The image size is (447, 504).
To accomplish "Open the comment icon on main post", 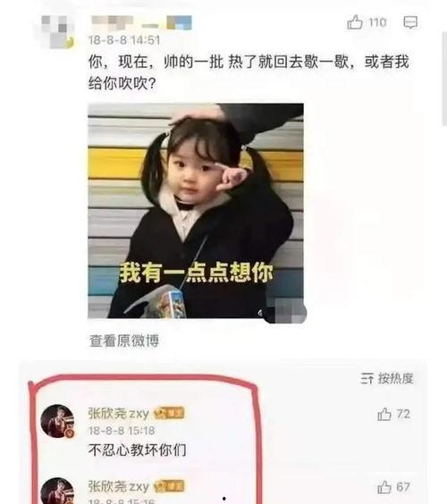I will (410, 22).
